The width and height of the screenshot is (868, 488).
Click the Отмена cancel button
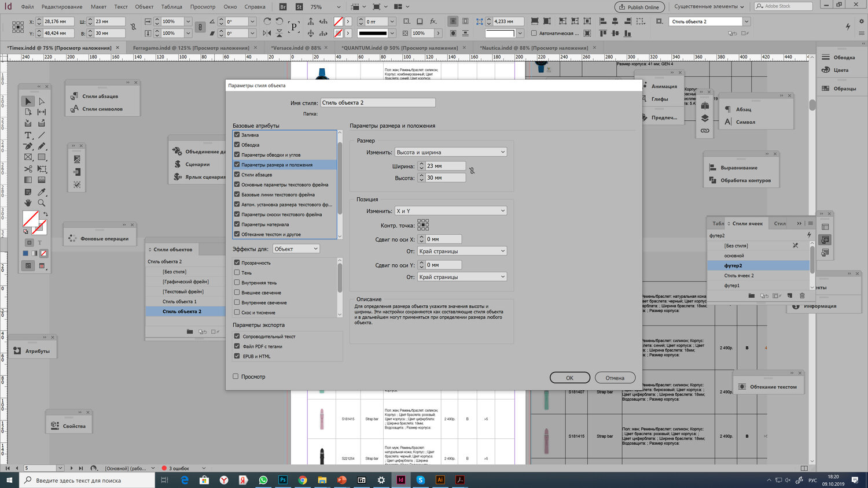click(615, 378)
